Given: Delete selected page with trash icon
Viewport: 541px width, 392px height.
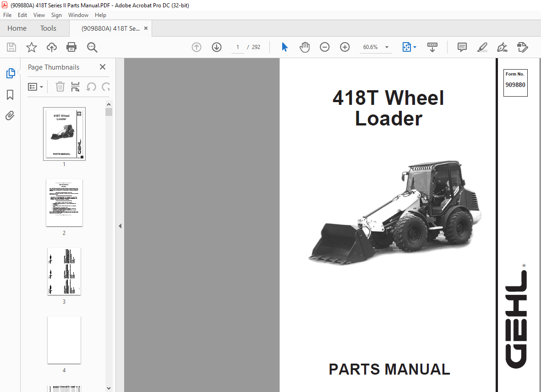Looking at the screenshot, I should point(60,87).
